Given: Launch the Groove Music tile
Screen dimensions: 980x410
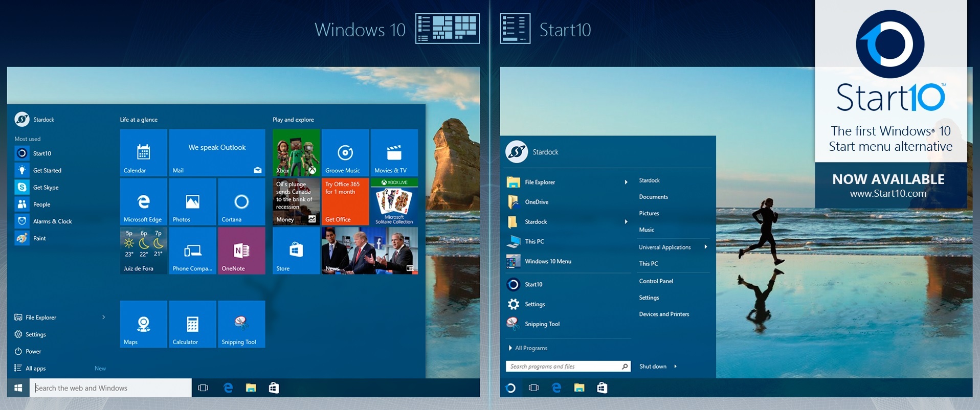Looking at the screenshot, I should (345, 152).
